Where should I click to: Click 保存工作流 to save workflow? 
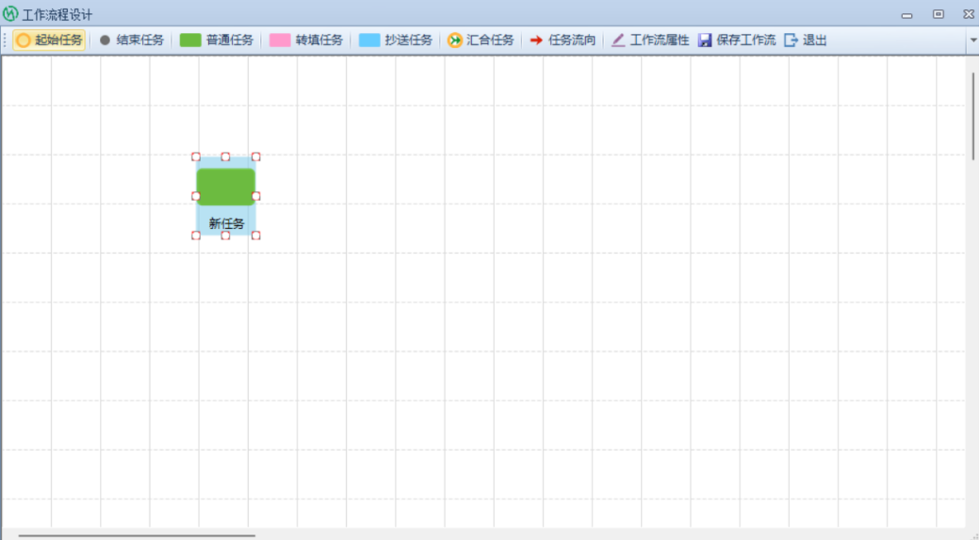737,41
